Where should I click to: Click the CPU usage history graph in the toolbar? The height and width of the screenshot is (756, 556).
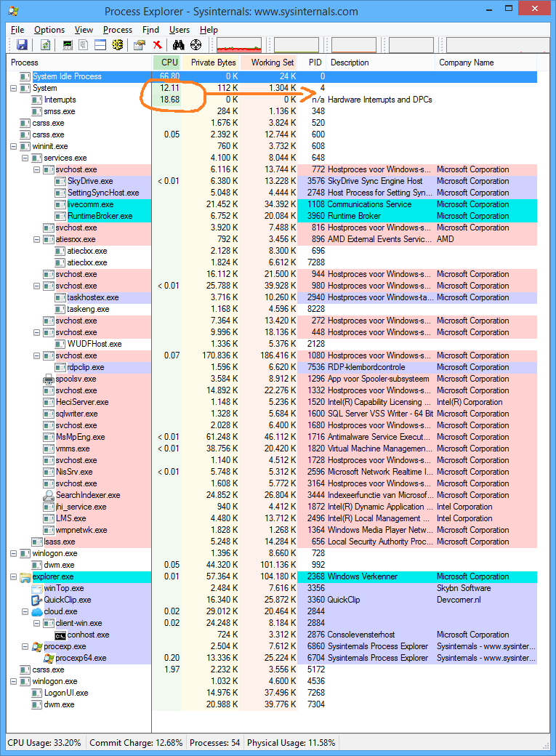pyautogui.click(x=239, y=45)
